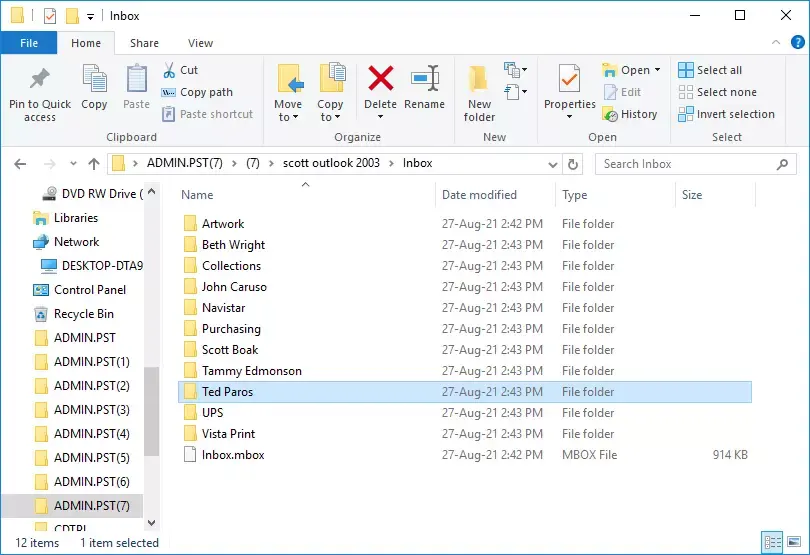Screen dimensions: 810x555
Task: Open the Easy access dropdown
Action: 515,92
